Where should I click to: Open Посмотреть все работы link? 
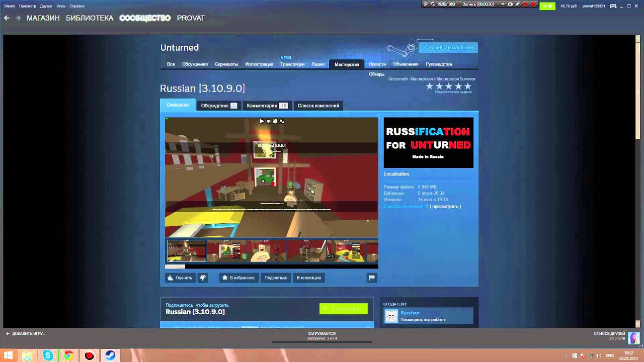point(423,320)
